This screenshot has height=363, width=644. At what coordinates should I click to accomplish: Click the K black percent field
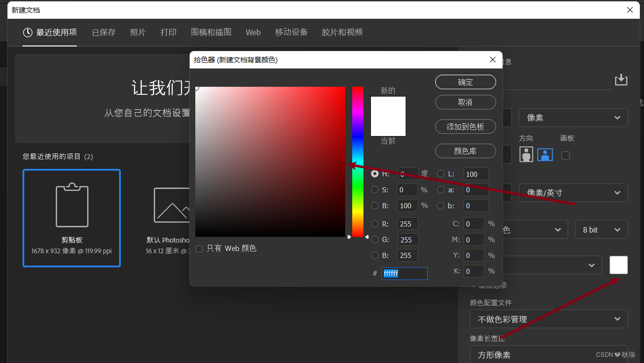[x=474, y=271]
